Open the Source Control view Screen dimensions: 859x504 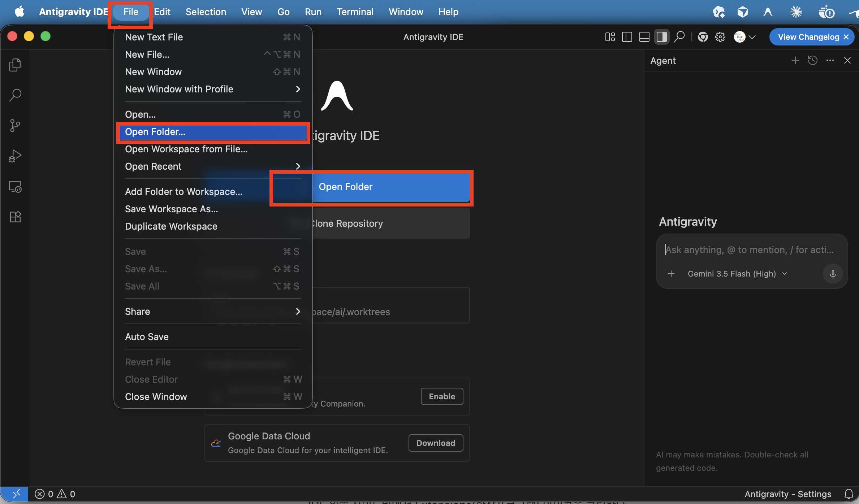15,126
